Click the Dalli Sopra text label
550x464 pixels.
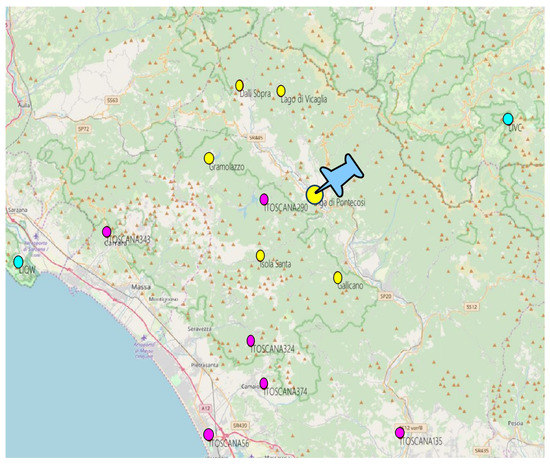click(x=255, y=94)
